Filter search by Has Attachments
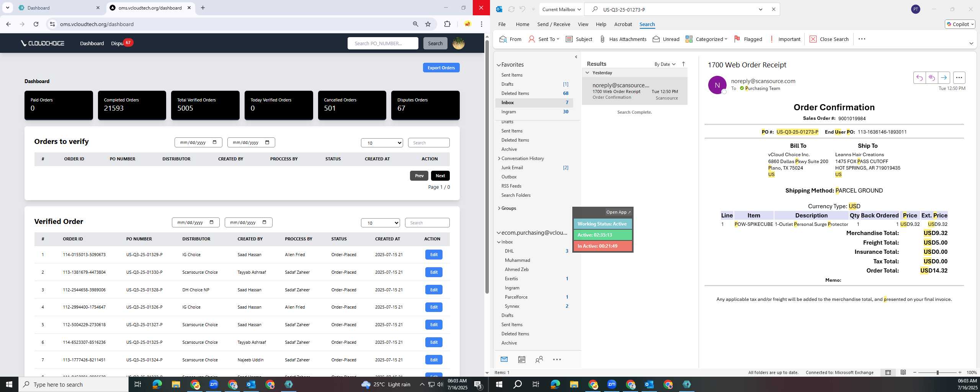Image resolution: width=980 pixels, height=392 pixels. point(623,39)
